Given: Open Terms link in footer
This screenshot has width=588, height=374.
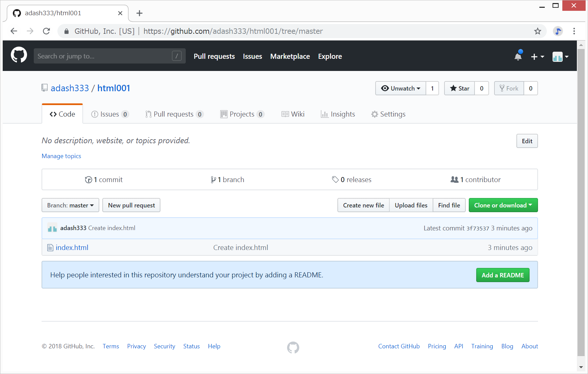Looking at the screenshot, I should pos(111,346).
